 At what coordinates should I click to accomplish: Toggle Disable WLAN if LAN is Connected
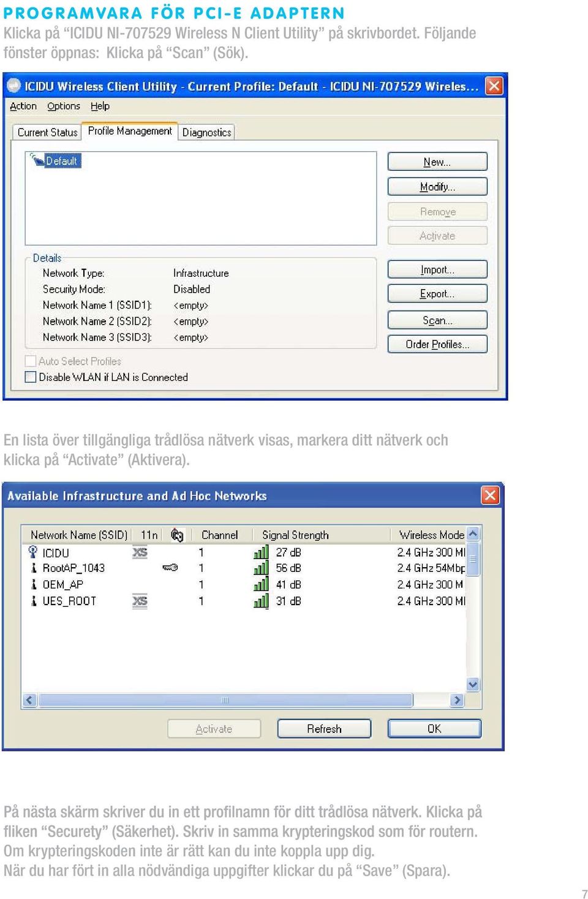30,377
